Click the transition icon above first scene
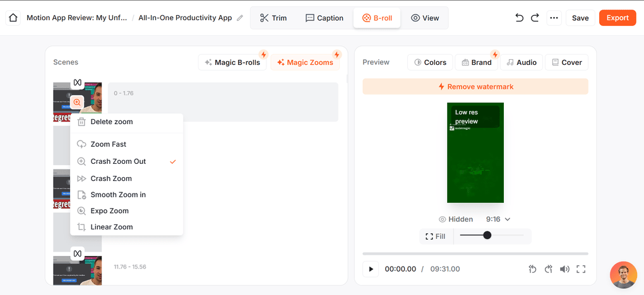 pos(77,83)
